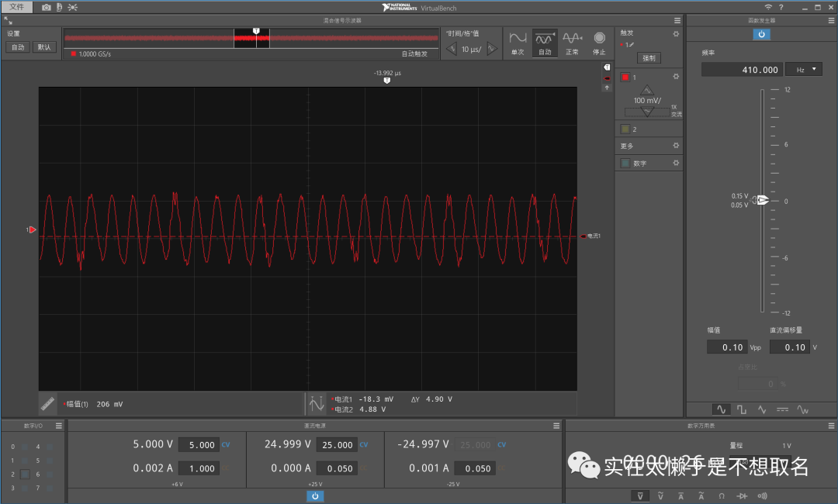The image size is (838, 504).
Task: Select square waveform in function generator
Action: click(x=742, y=409)
